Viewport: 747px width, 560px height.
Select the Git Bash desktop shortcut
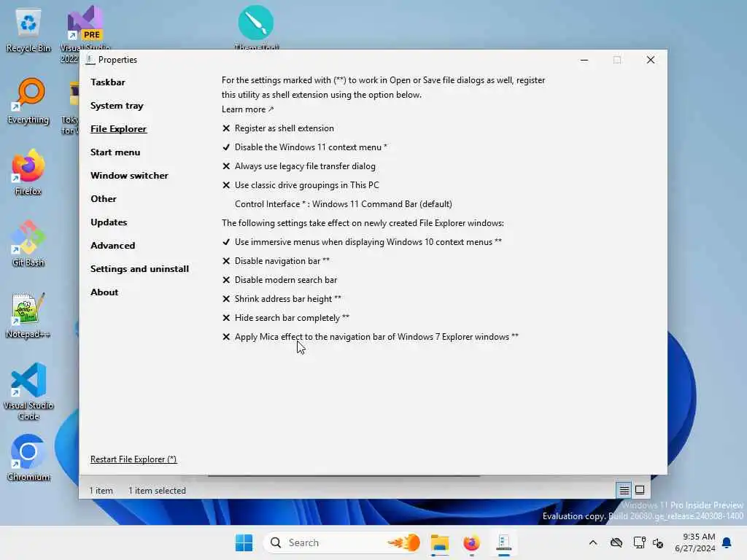(28, 244)
